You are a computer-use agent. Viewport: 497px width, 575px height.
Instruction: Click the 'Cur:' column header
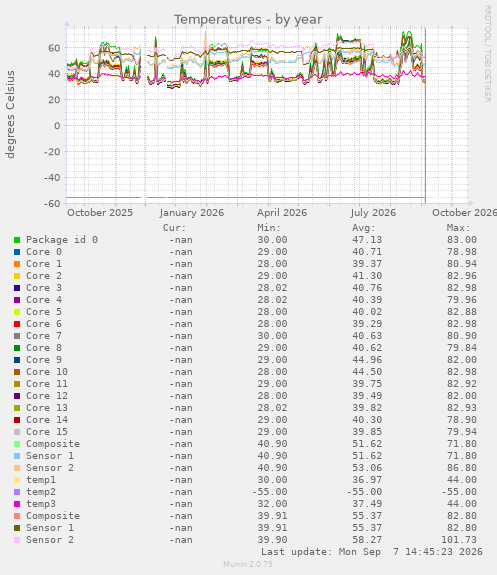click(174, 228)
